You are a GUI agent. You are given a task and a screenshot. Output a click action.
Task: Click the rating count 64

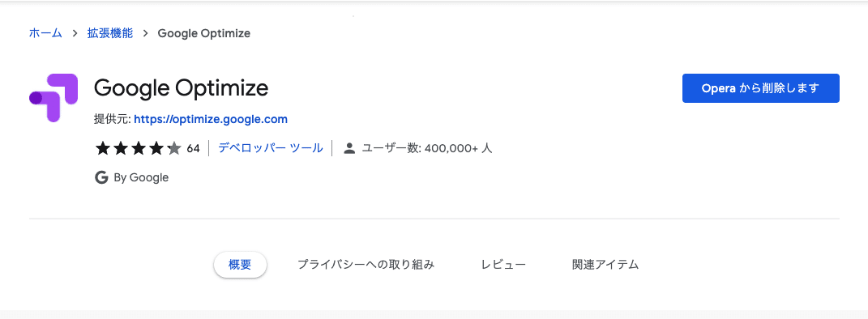[193, 149]
